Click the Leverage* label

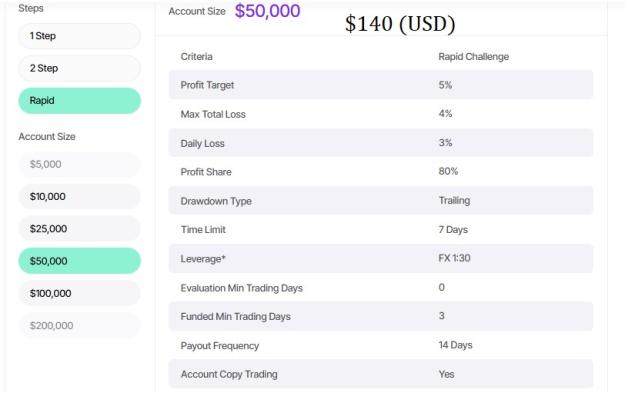[203, 259]
